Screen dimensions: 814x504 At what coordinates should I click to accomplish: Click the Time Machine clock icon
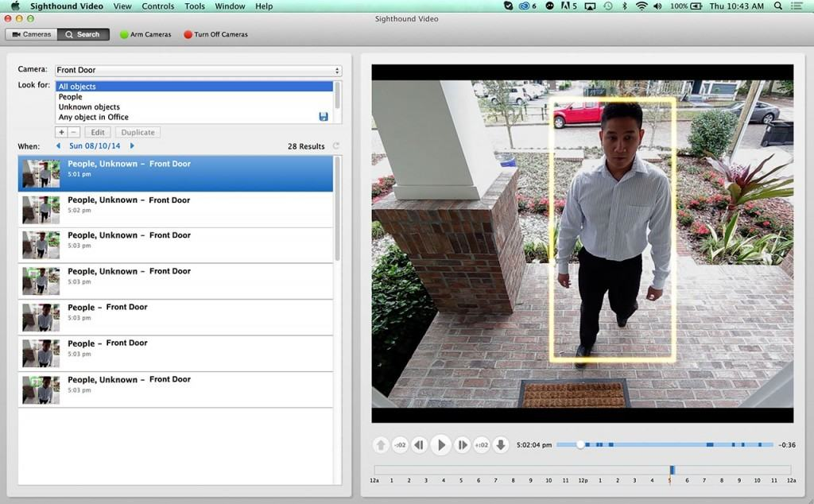(608, 6)
